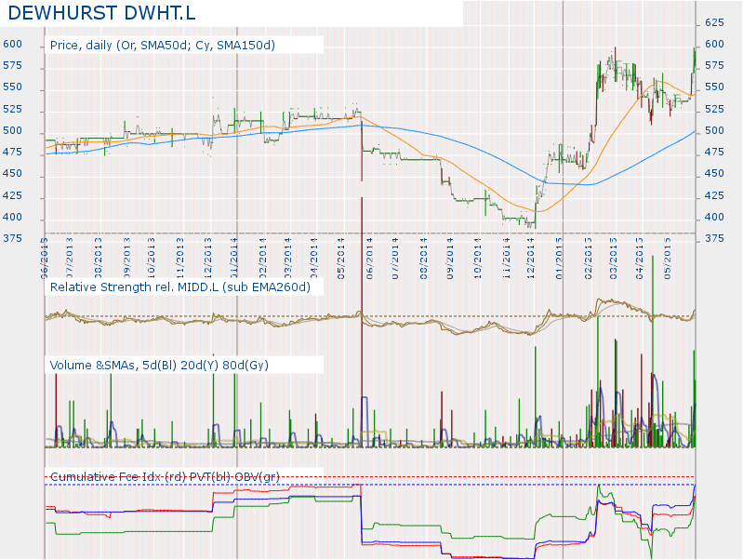The height and width of the screenshot is (560, 743).
Task: Select the Price, daily panel label
Action: tap(163, 45)
